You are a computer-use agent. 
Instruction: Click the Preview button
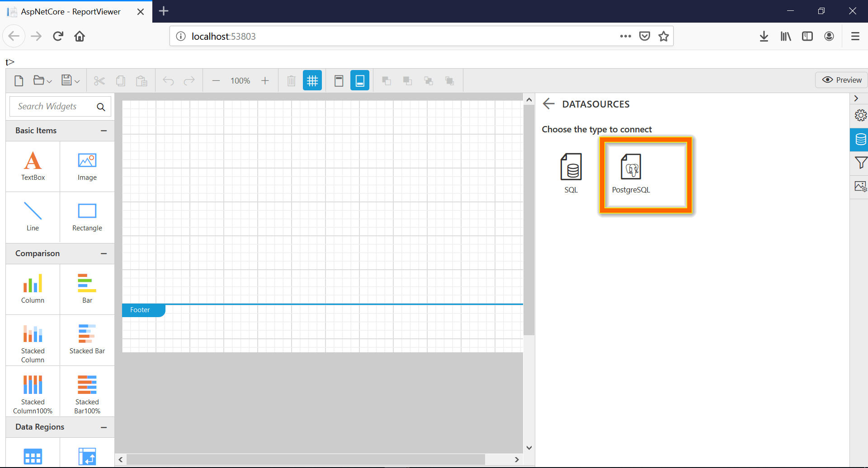[x=841, y=80]
